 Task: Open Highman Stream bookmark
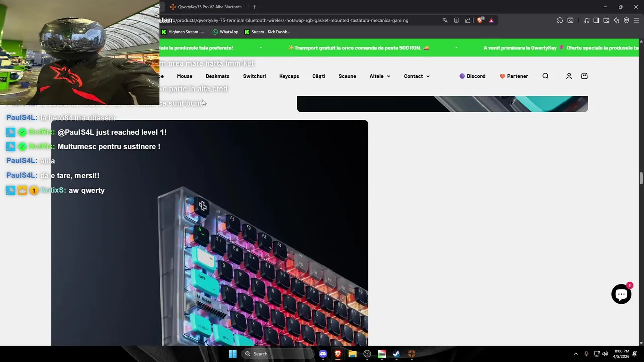(x=182, y=32)
